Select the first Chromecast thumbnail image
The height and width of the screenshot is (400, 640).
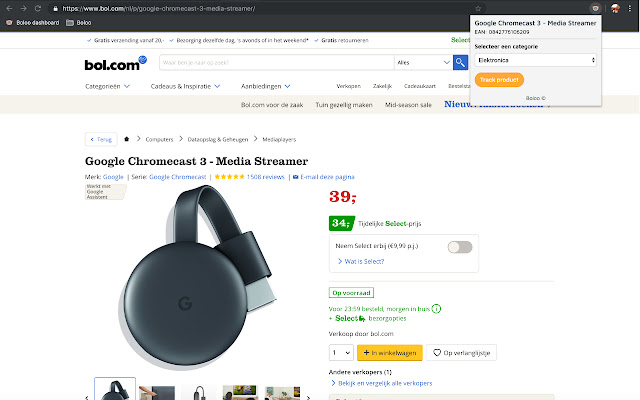click(x=115, y=389)
